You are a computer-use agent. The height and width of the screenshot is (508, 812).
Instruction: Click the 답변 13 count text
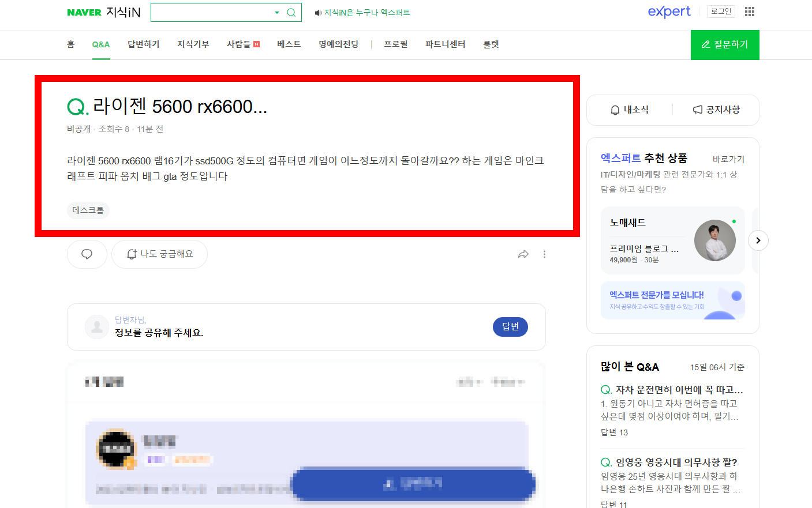pos(614,432)
